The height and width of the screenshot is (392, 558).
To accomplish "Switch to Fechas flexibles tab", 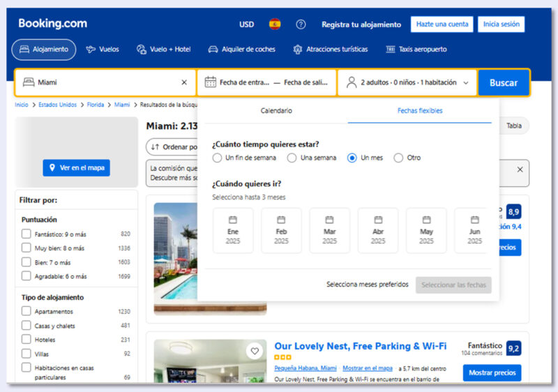I will coord(420,111).
